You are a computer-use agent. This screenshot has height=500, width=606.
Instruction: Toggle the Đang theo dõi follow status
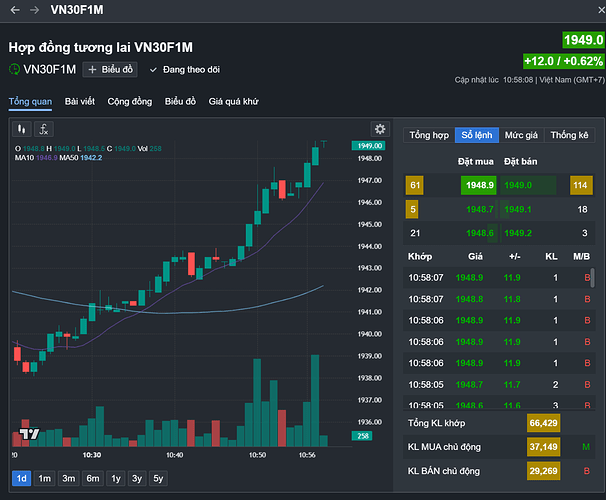tap(185, 70)
